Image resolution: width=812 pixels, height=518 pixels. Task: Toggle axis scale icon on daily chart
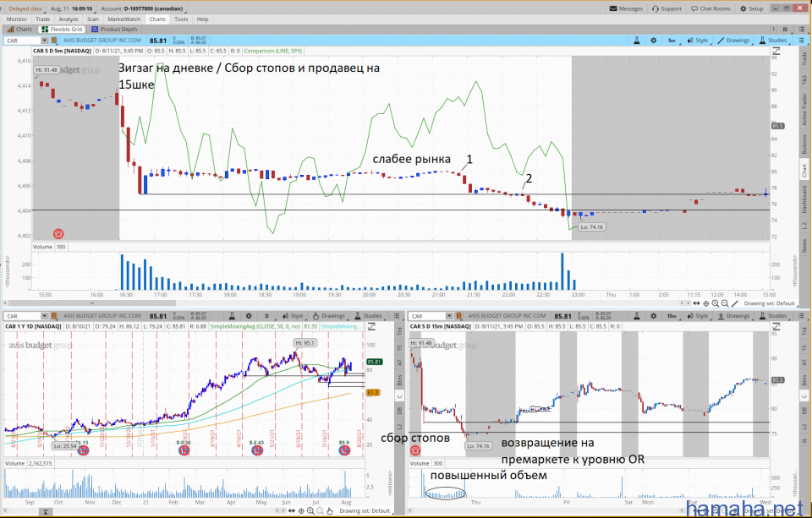pos(371,326)
